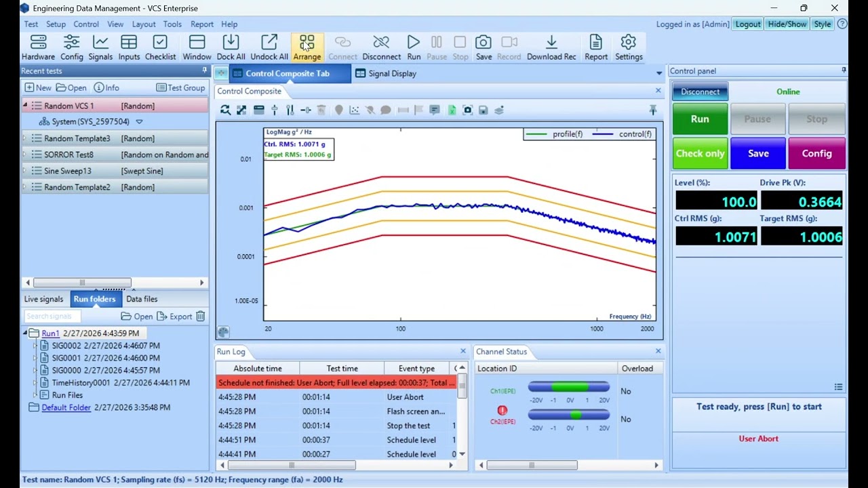The image size is (868, 488).
Task: Click New in Recent tests
Action: (x=38, y=88)
